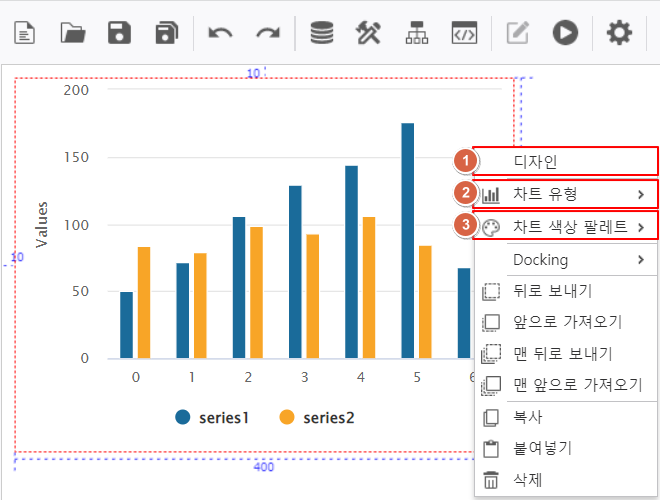Click the Save icon in toolbar
660x500 pixels.
[x=120, y=32]
